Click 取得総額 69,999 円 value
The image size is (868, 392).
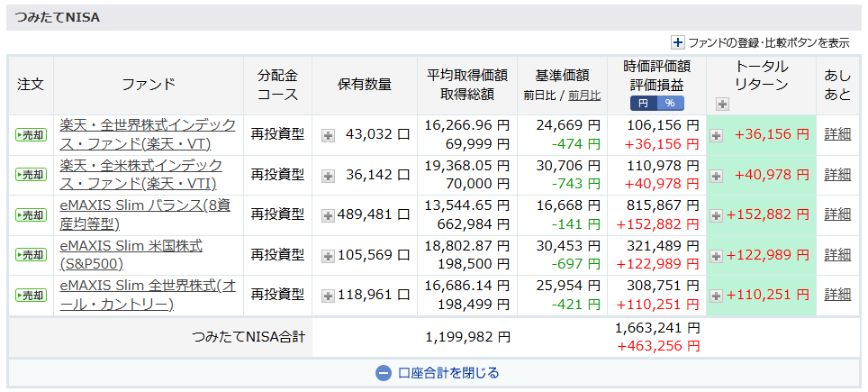[x=478, y=144]
